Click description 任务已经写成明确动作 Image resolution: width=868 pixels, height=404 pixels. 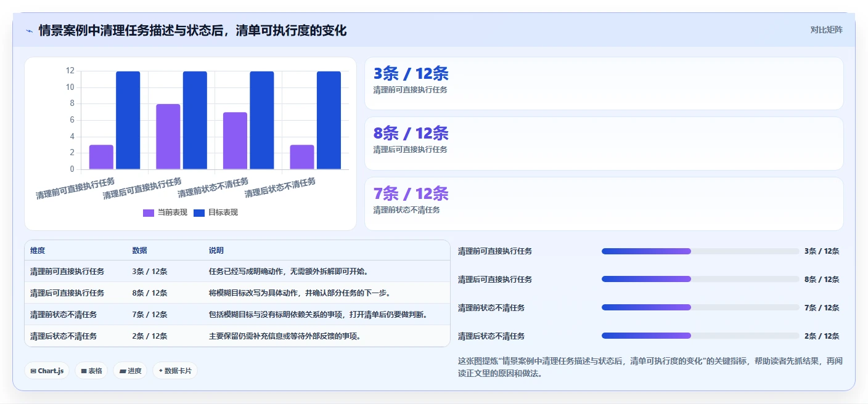289,272
